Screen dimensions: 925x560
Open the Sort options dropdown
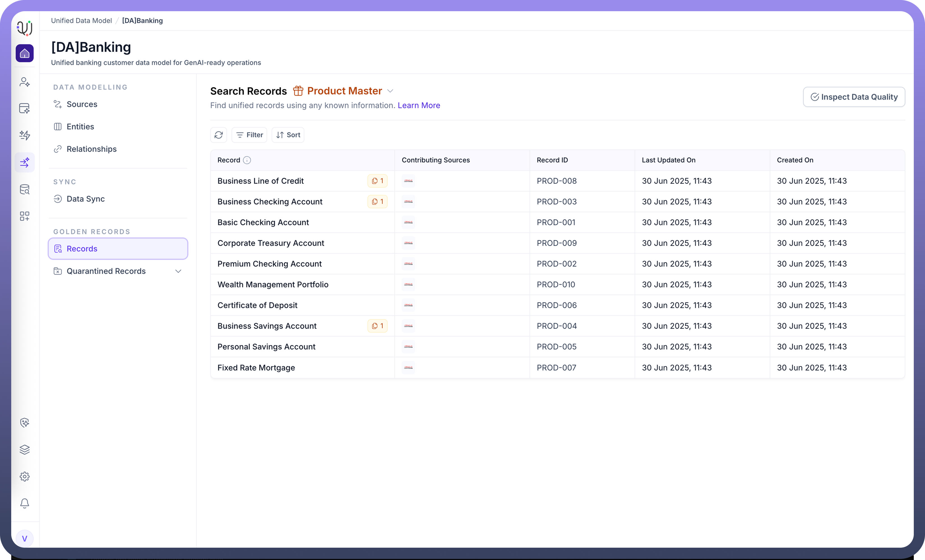(288, 135)
